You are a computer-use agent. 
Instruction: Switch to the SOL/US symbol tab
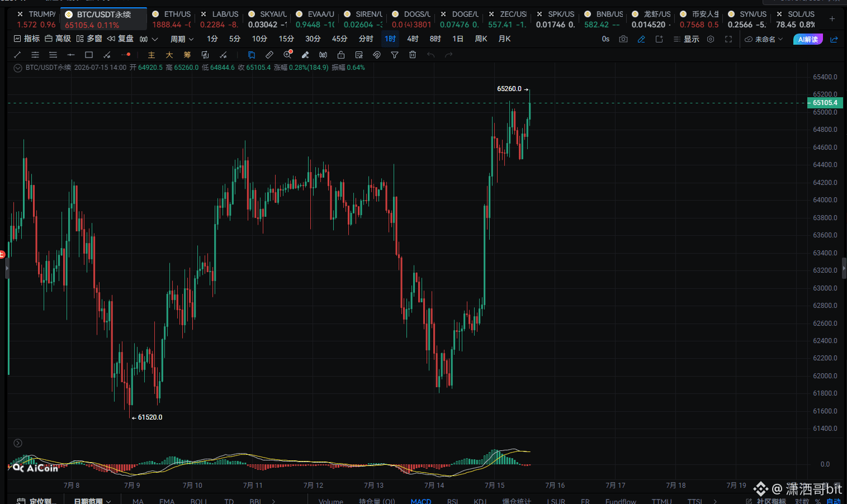point(796,19)
